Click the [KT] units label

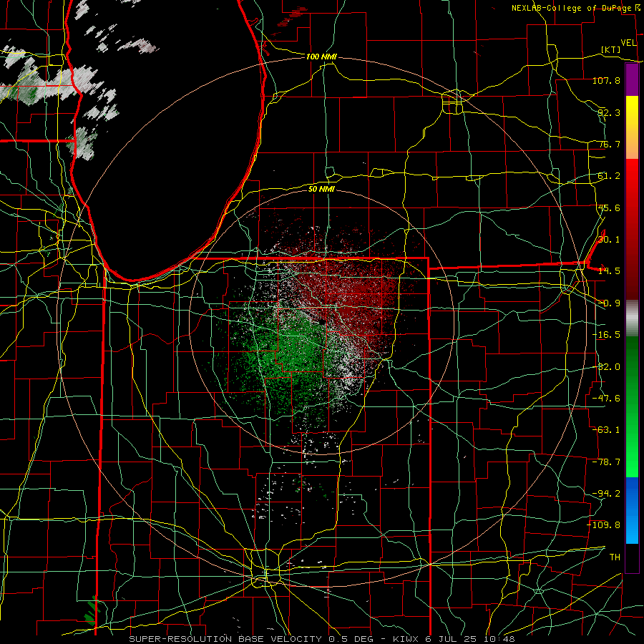[x=611, y=49]
